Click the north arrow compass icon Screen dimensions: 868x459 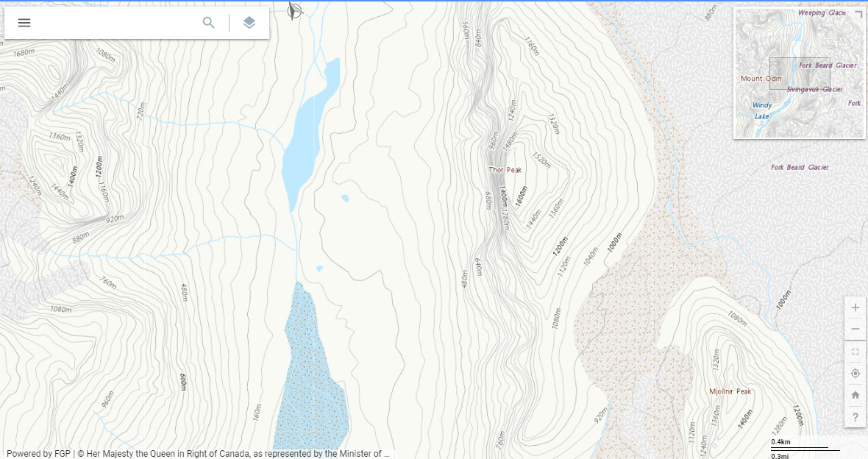(x=294, y=10)
